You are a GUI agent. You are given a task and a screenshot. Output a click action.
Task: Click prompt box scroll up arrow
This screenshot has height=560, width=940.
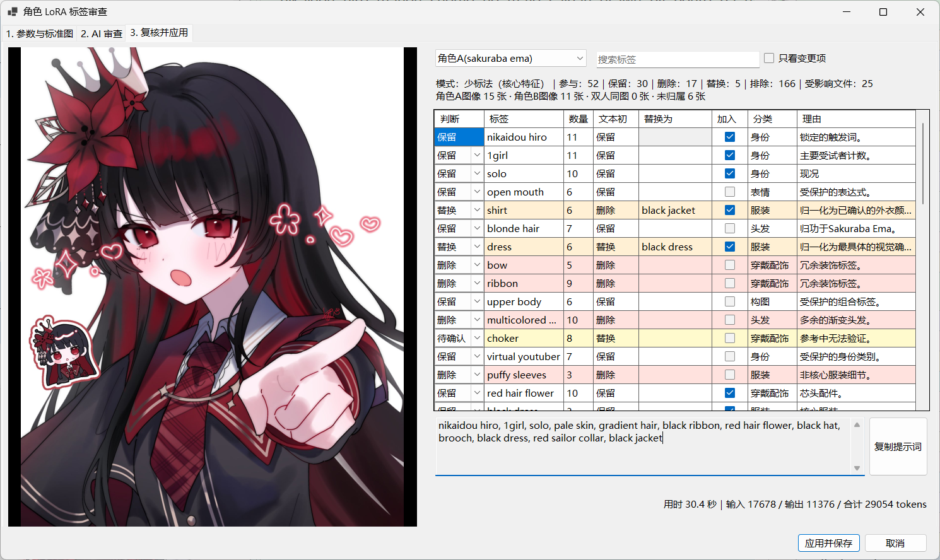pyautogui.click(x=857, y=425)
